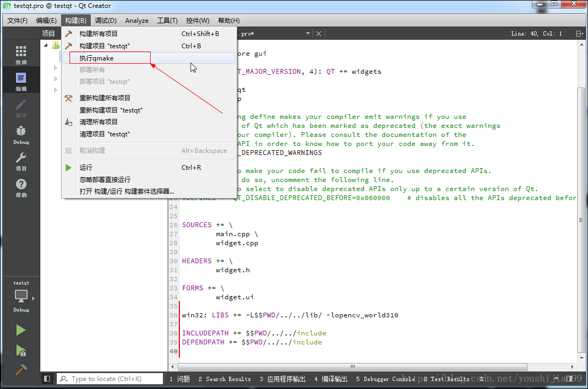Viewport: 588px width, 389px height.
Task: Open the Help mode (帮助) icon
Action: pos(21,187)
